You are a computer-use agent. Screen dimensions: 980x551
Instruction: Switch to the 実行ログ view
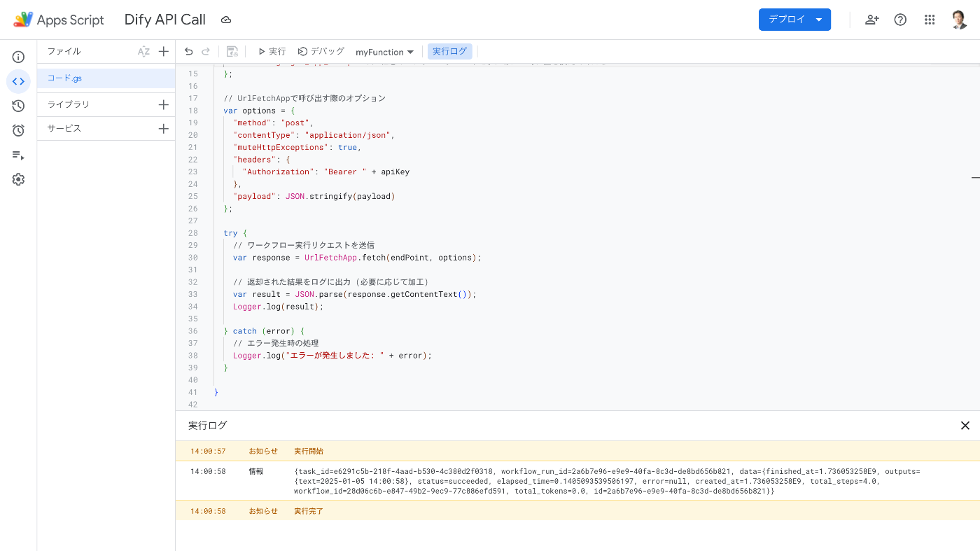(449, 51)
